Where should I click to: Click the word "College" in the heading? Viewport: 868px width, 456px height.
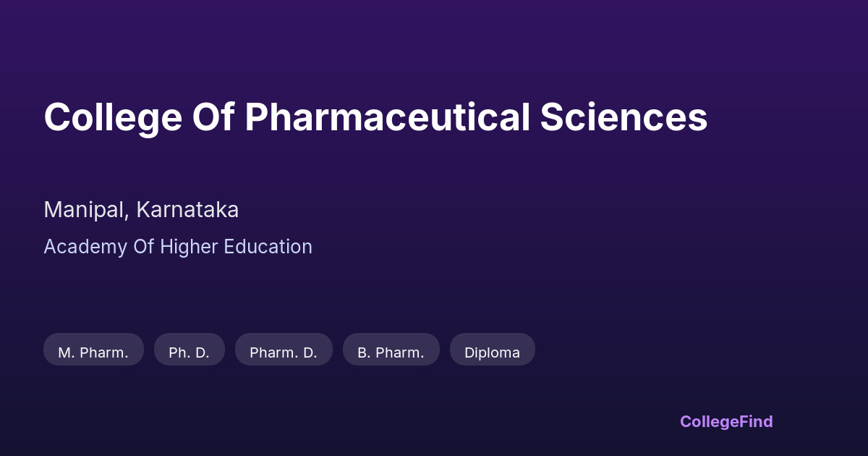coord(113,117)
